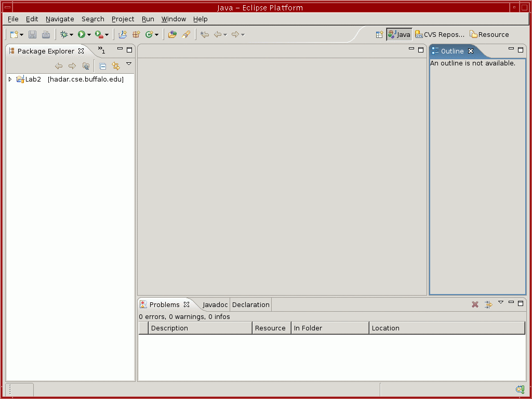Click the Print icon in toolbar

(x=46, y=34)
